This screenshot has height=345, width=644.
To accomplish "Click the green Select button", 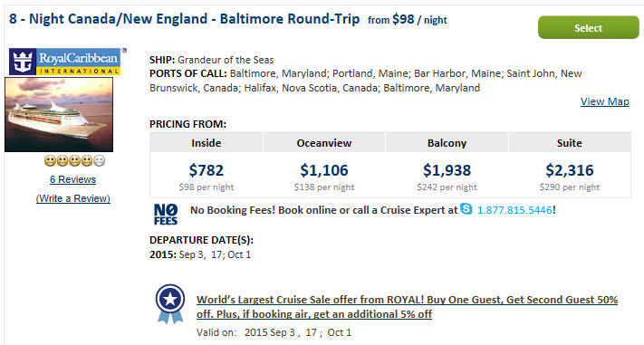I will (588, 27).
